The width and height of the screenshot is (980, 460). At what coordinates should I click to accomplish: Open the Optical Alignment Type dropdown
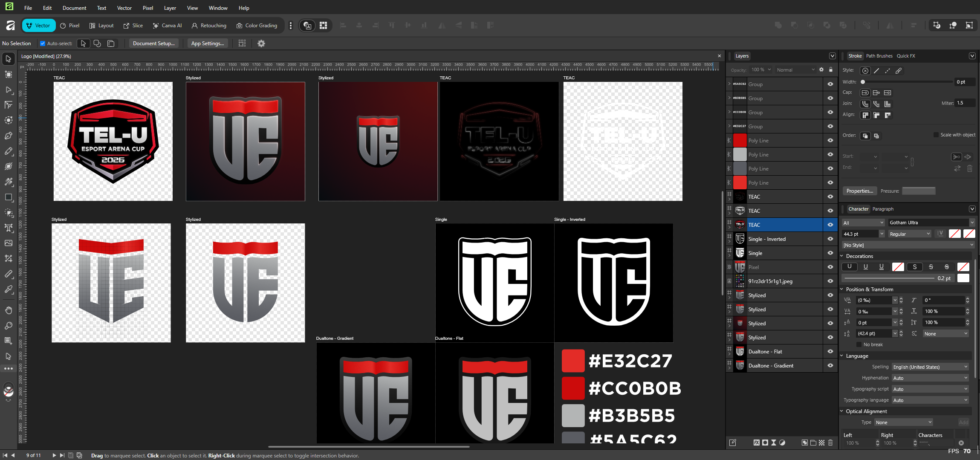click(x=903, y=422)
